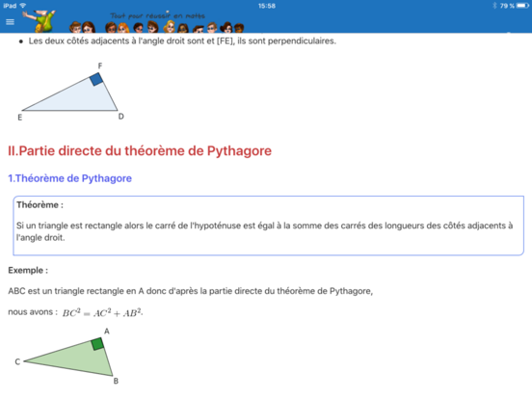Tap the Bluetooth status icon

tap(494, 6)
